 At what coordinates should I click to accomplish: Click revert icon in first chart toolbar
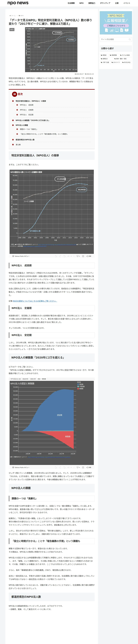coord(64,256)
